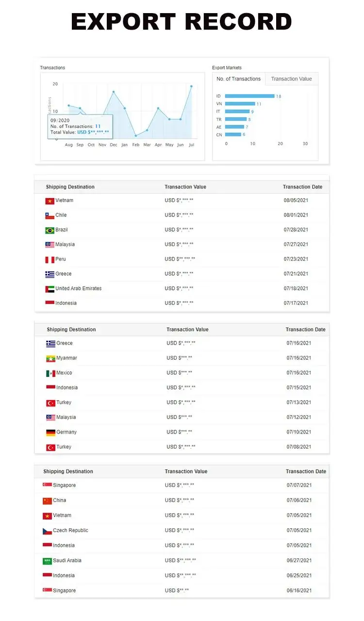Image resolution: width=364 pixels, height=621 pixels.
Task: Click the transaction value in the Saudi Arabia row
Action: point(181,560)
